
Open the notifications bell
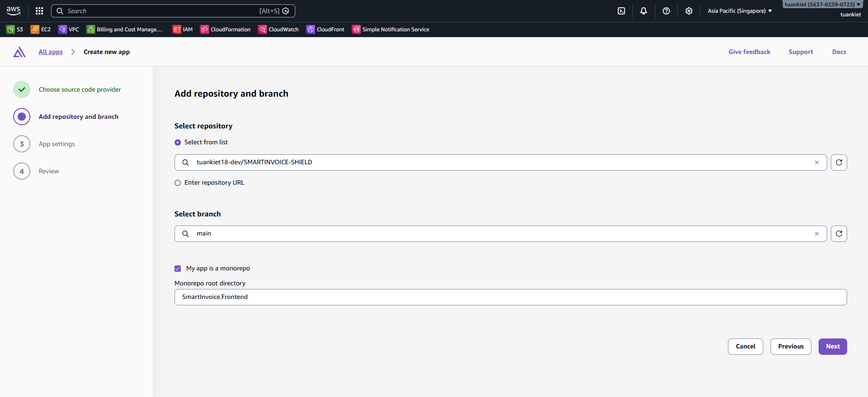(x=644, y=11)
